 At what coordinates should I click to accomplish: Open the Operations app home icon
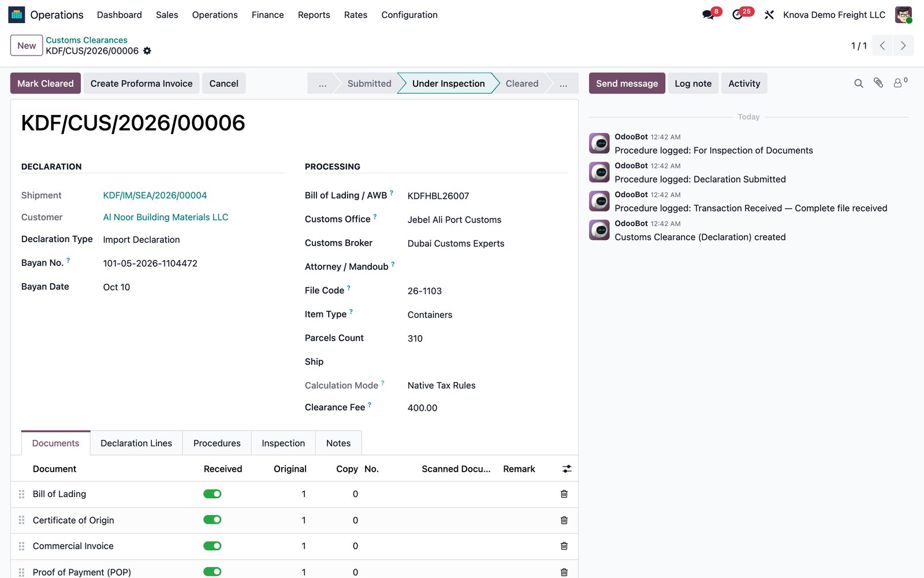pos(17,14)
